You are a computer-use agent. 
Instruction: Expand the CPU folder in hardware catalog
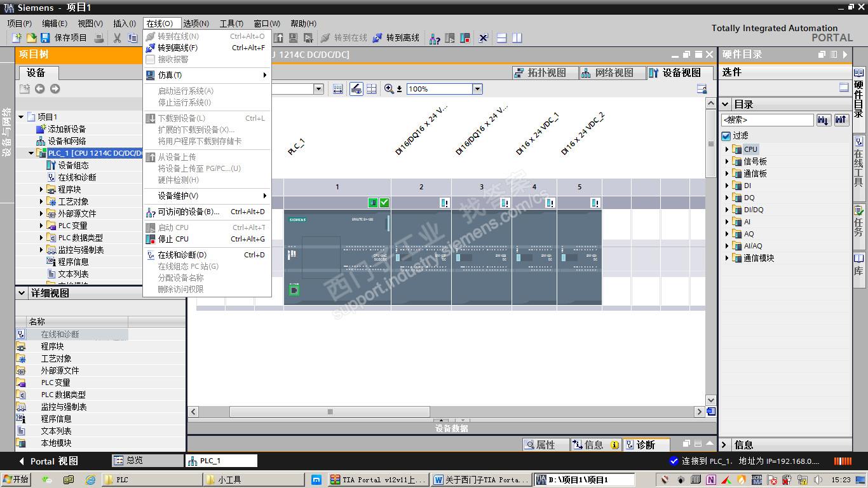pos(727,149)
